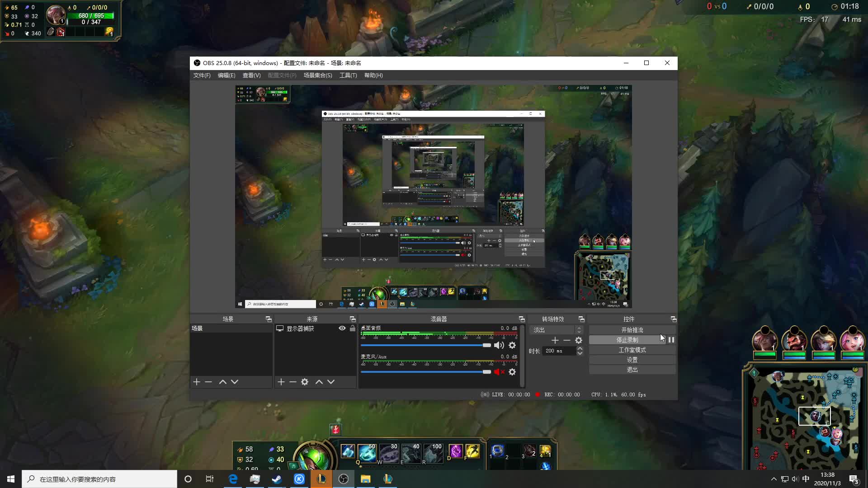
Task: Increase the 时长 duration value
Action: tap(580, 348)
